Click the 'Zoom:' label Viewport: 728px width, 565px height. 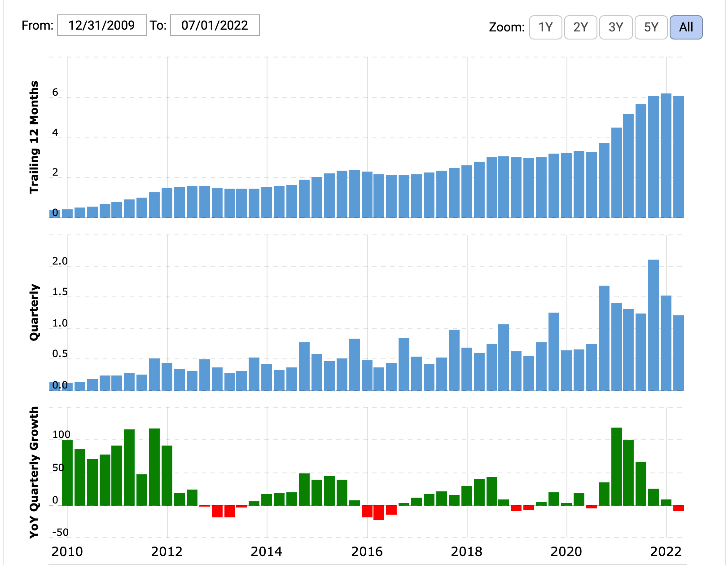click(507, 27)
